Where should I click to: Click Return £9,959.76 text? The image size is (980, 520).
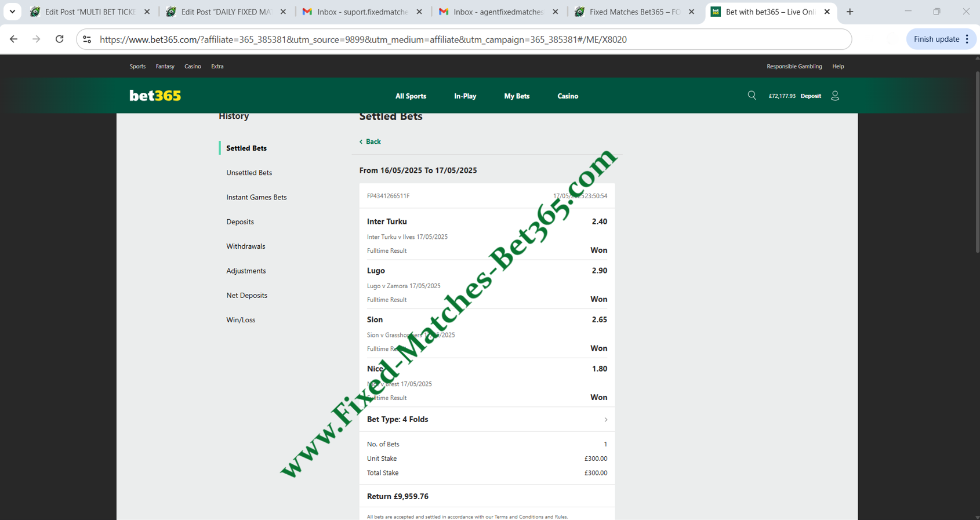tap(398, 496)
